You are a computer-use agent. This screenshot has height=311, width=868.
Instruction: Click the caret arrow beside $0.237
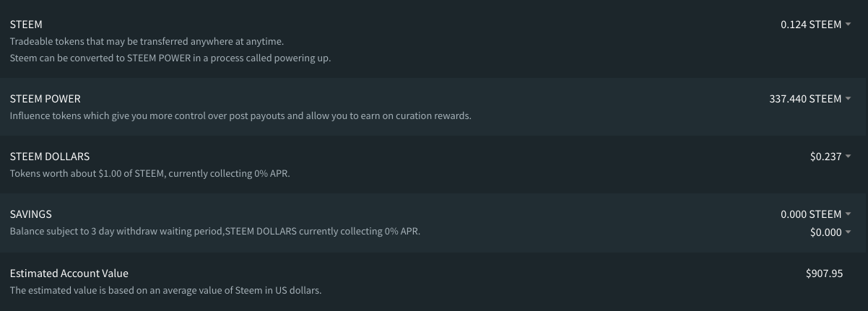coord(848,157)
